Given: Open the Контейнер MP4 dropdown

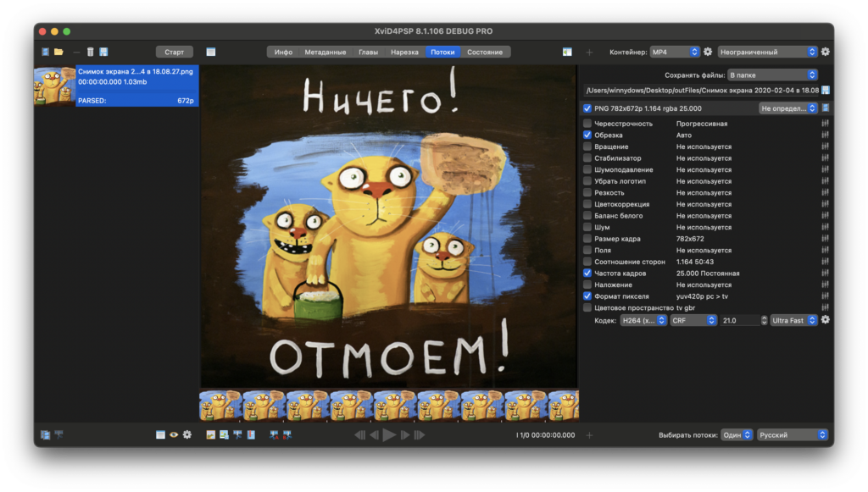Looking at the screenshot, I should click(675, 52).
